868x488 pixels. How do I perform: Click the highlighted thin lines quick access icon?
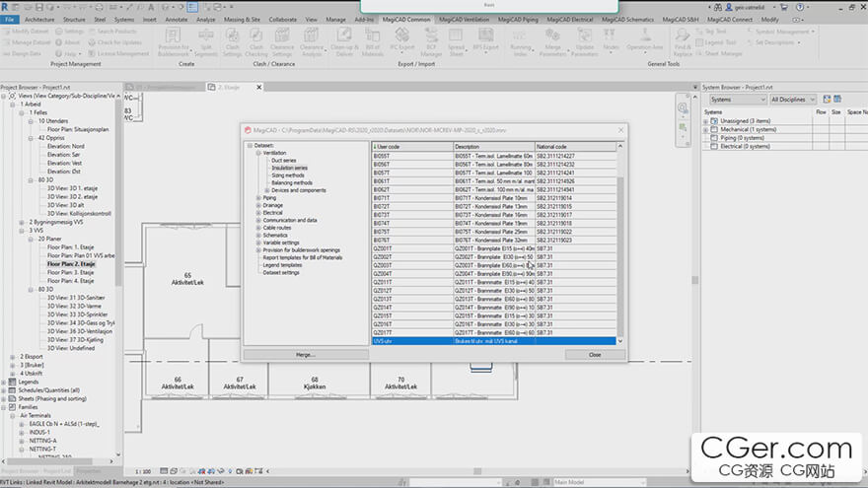(x=192, y=7)
